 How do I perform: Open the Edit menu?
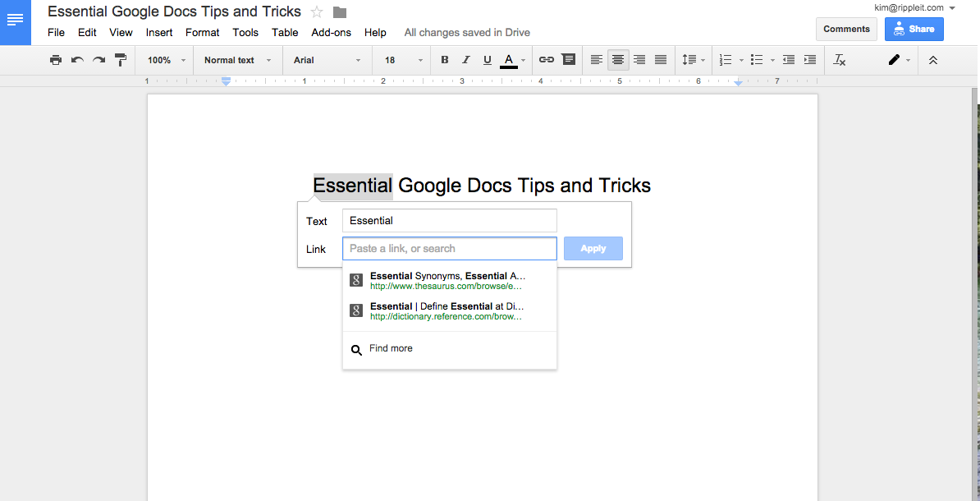pyautogui.click(x=87, y=33)
